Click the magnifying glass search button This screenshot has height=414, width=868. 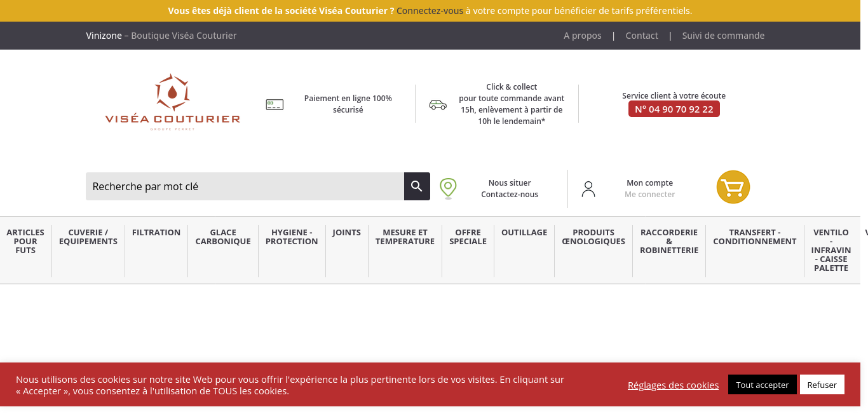coord(417,186)
